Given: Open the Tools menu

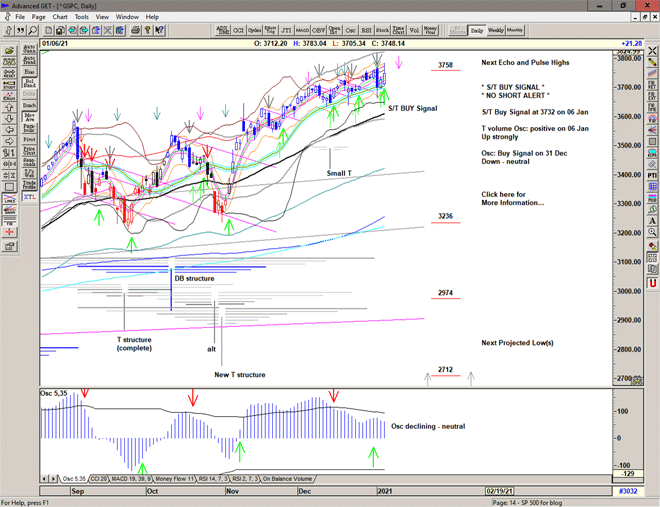Looking at the screenshot, I should (x=82, y=17).
